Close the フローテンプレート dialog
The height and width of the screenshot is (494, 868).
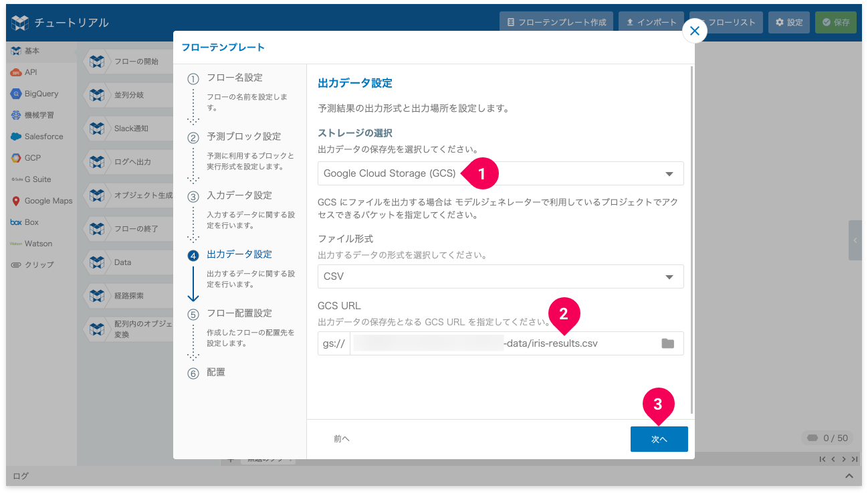(x=695, y=31)
